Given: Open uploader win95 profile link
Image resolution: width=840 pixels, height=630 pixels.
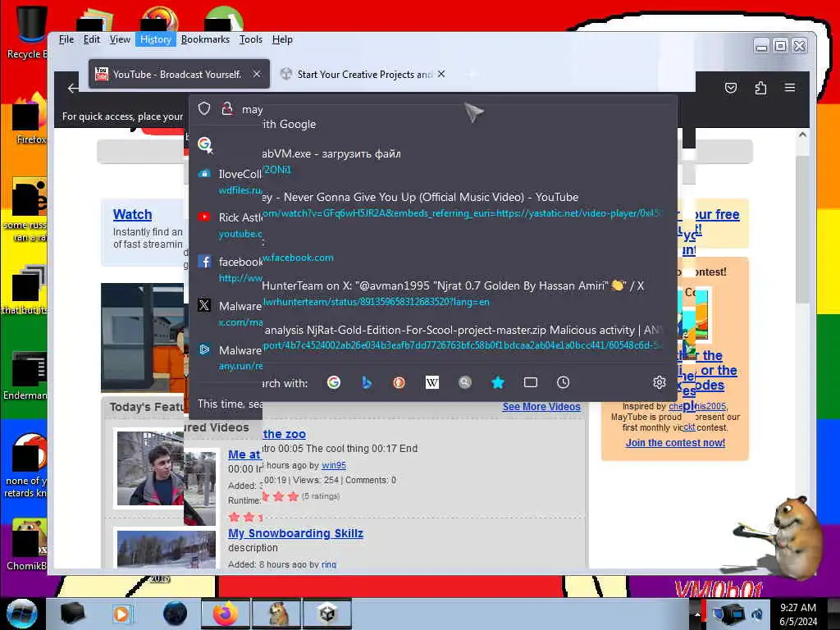Looking at the screenshot, I should 334,466.
